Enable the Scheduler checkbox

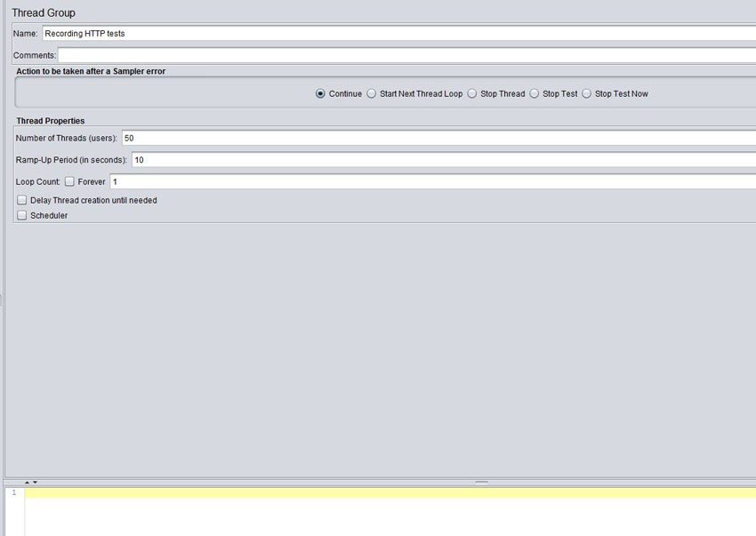coord(21,215)
